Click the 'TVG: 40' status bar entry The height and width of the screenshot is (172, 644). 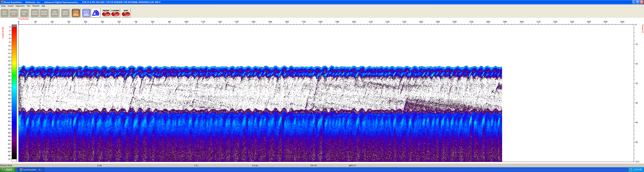(x=313, y=165)
